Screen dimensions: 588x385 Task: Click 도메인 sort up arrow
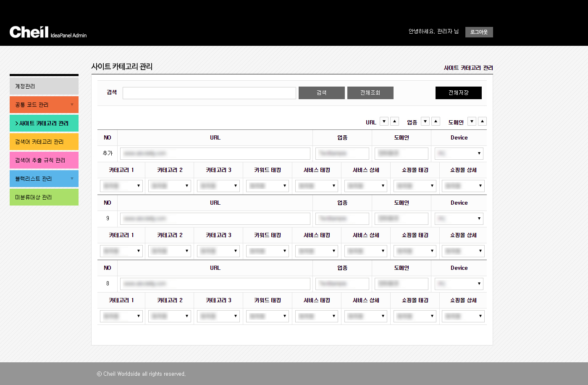coord(482,121)
